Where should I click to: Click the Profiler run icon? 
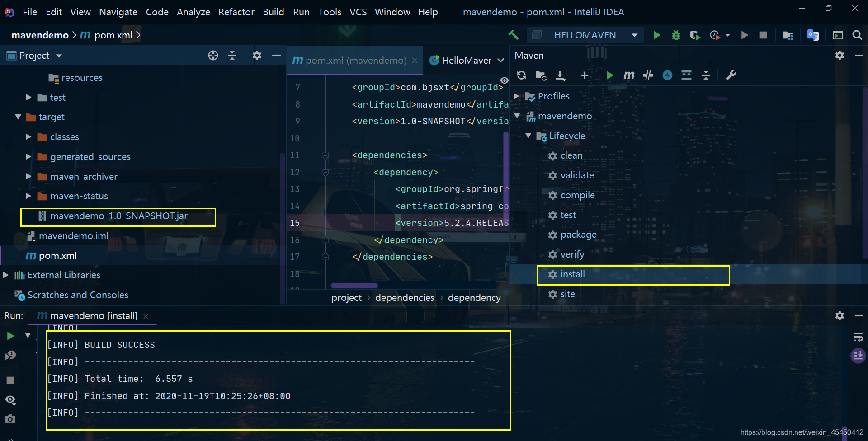pos(715,35)
